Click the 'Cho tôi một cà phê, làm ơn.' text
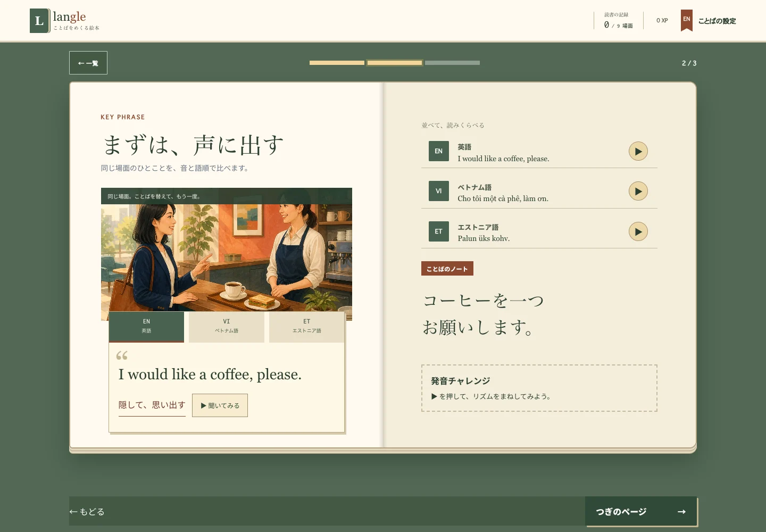 click(x=503, y=198)
